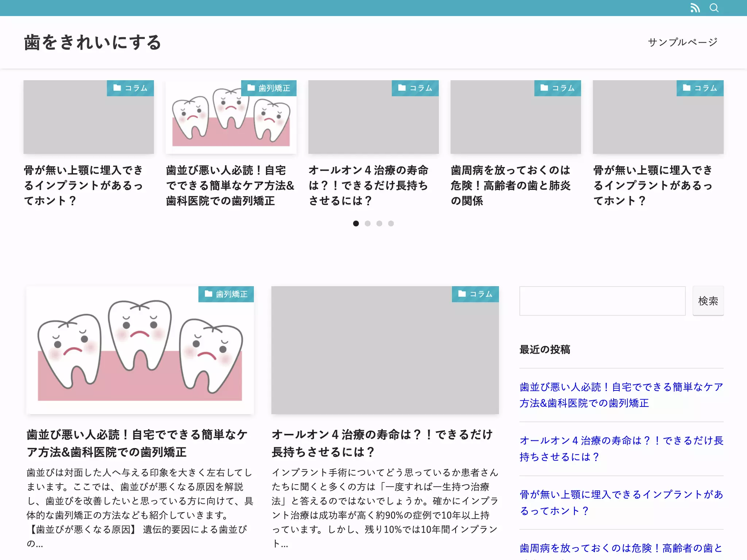Image resolution: width=747 pixels, height=560 pixels.
Task: Open first carousel title 骨が無い上顎に埋入できる
Action: (84, 186)
